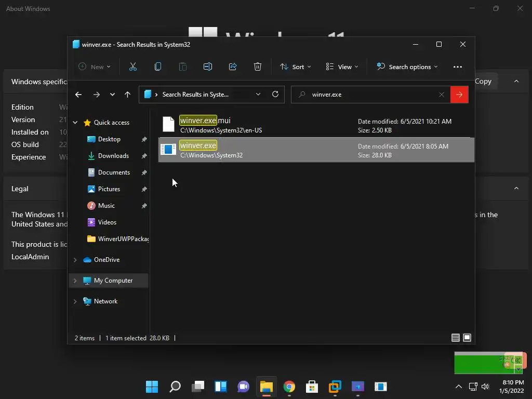
Task: Open Documents in Quick access
Action: pos(114,172)
